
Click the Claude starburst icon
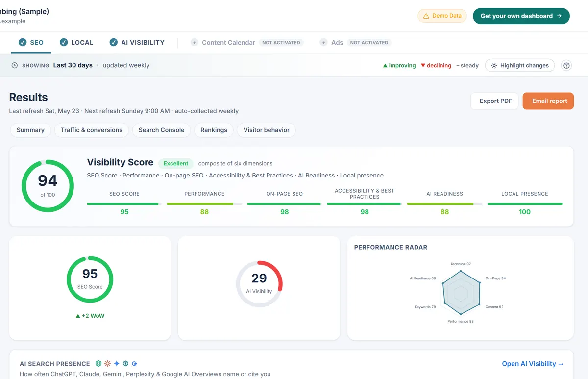[107, 364]
